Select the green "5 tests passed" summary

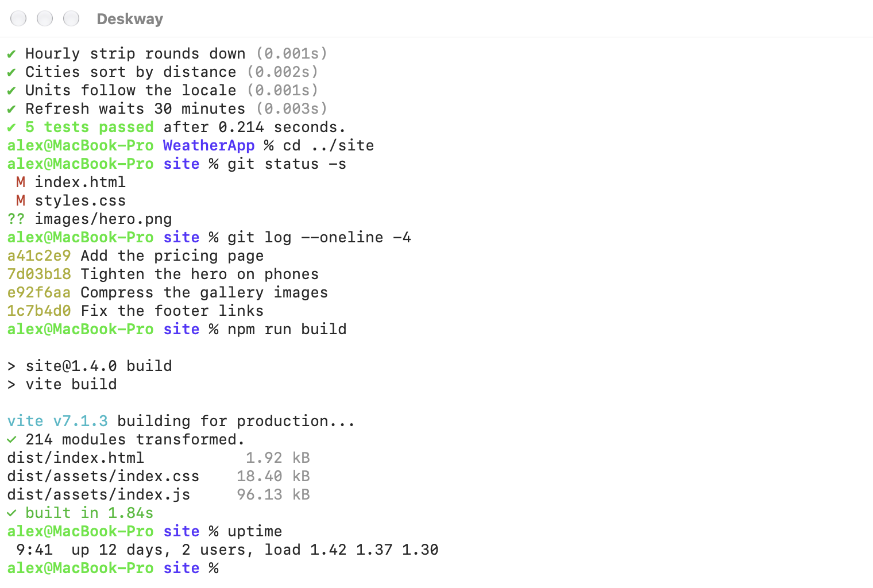89,127
